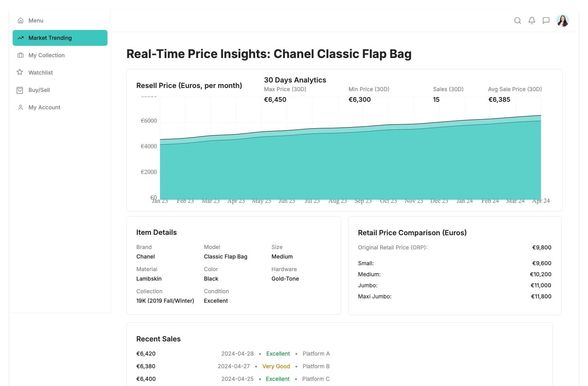Image resolution: width=588 pixels, height=386 pixels.
Task: Click the Sales (30D) value 15
Action: [436, 99]
